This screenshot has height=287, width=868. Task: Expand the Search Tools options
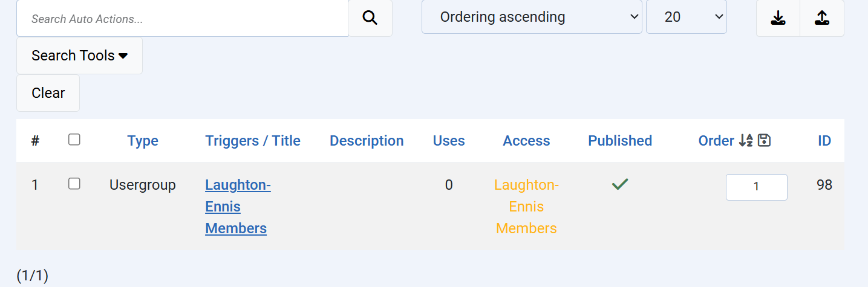coord(79,56)
